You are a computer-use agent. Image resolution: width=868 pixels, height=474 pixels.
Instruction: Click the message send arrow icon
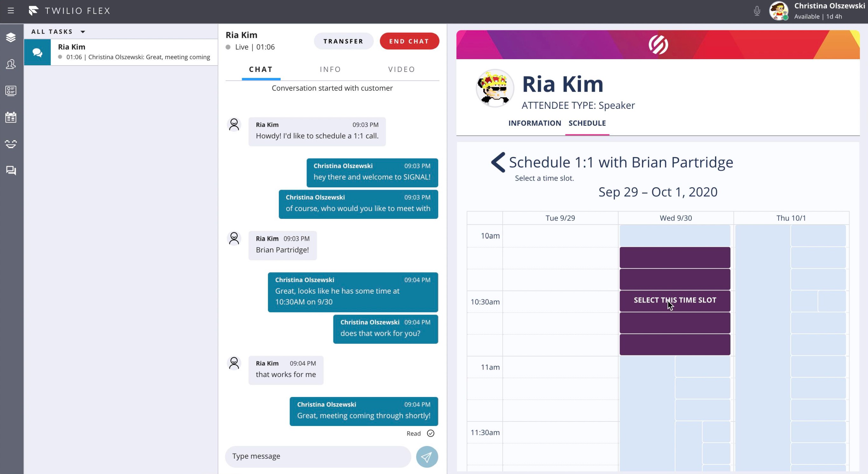click(x=427, y=457)
